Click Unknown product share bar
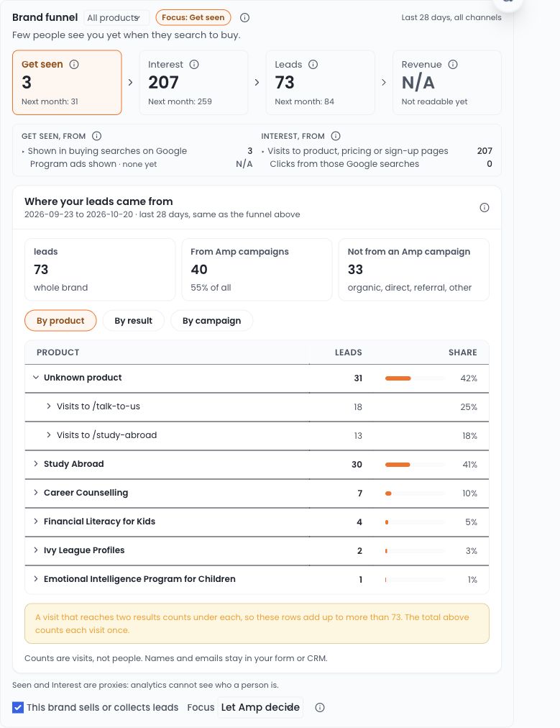Viewport: 560px width, 728px height. (414, 378)
